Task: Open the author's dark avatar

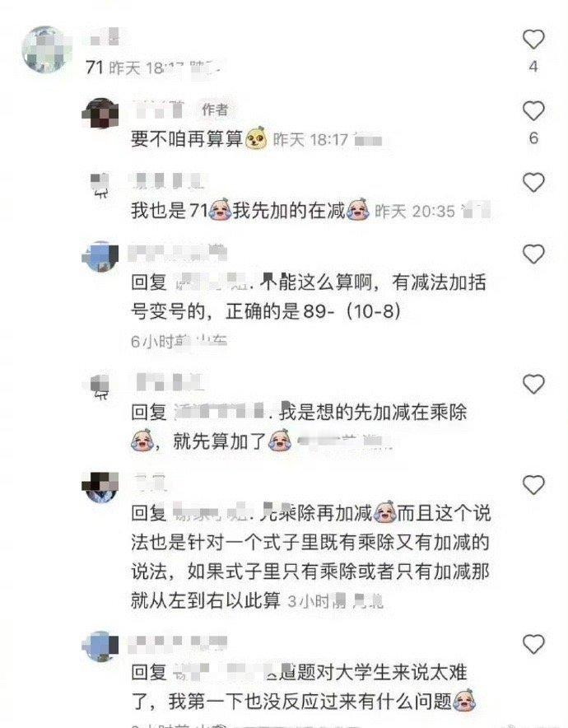Action: (x=100, y=113)
